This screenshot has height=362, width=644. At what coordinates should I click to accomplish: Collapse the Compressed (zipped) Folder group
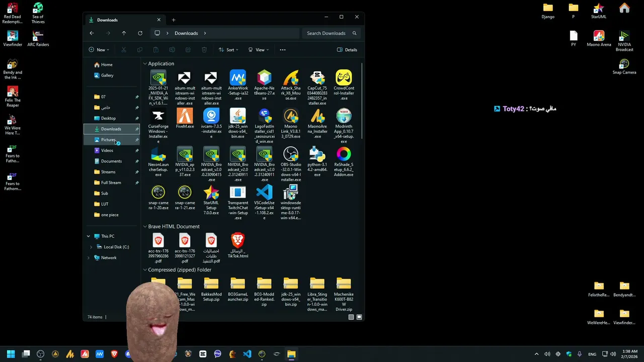(145, 270)
